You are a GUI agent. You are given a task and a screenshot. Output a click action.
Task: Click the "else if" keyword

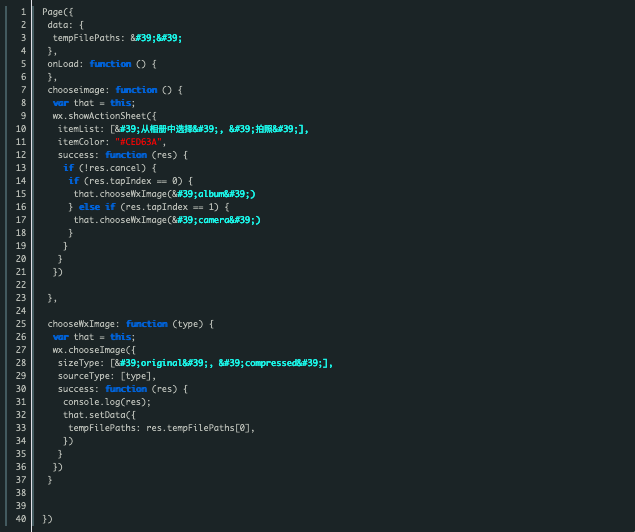[x=95, y=206]
